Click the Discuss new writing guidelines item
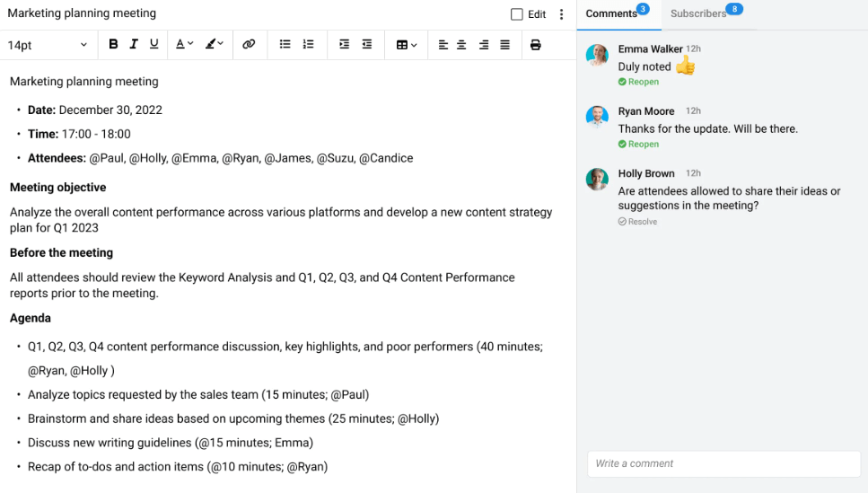 pos(171,443)
